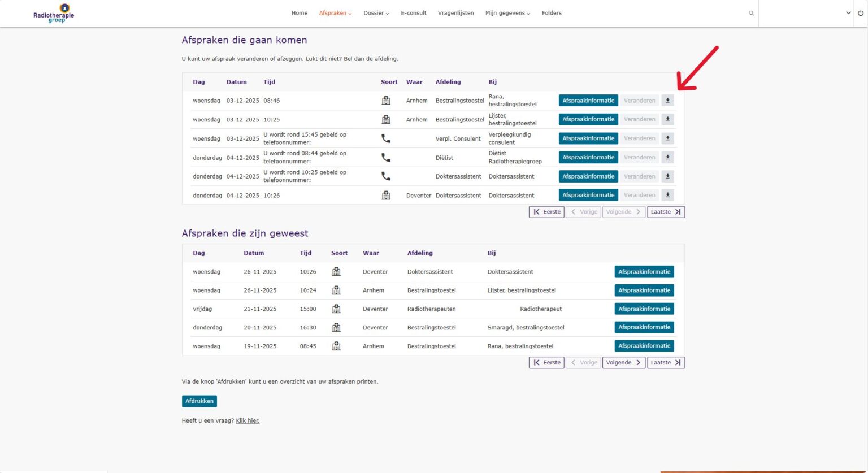Jump to Laatste page of upcoming appointments
The image size is (868, 473).
(x=666, y=212)
